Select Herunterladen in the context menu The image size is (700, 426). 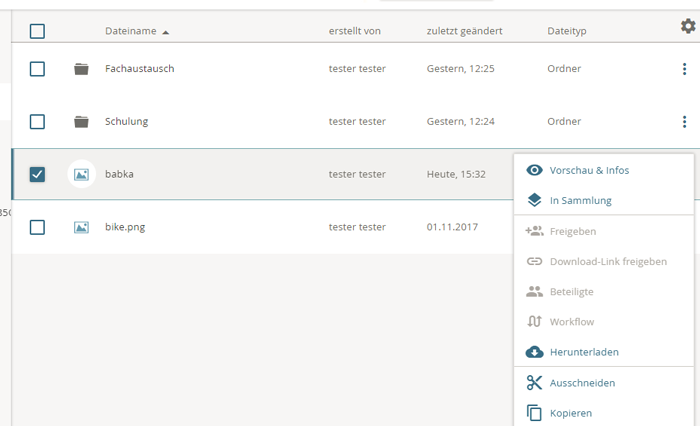click(584, 352)
